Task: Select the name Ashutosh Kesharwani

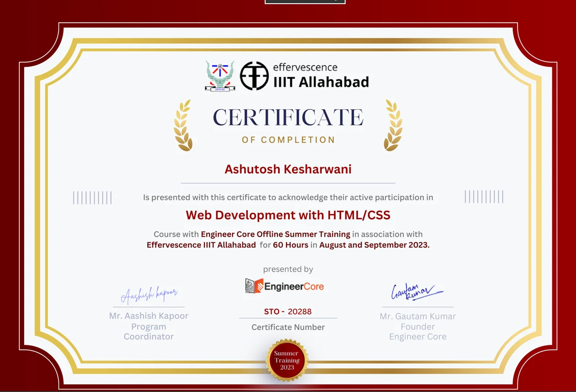Action: (x=288, y=169)
